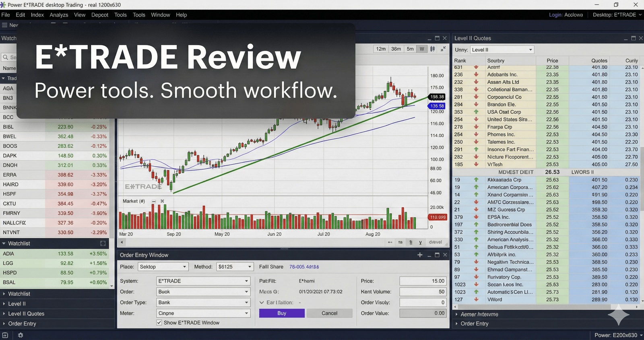The height and width of the screenshot is (340, 644).
Task: Click the Power: E200x630 status dropdown
Action: tap(619, 335)
